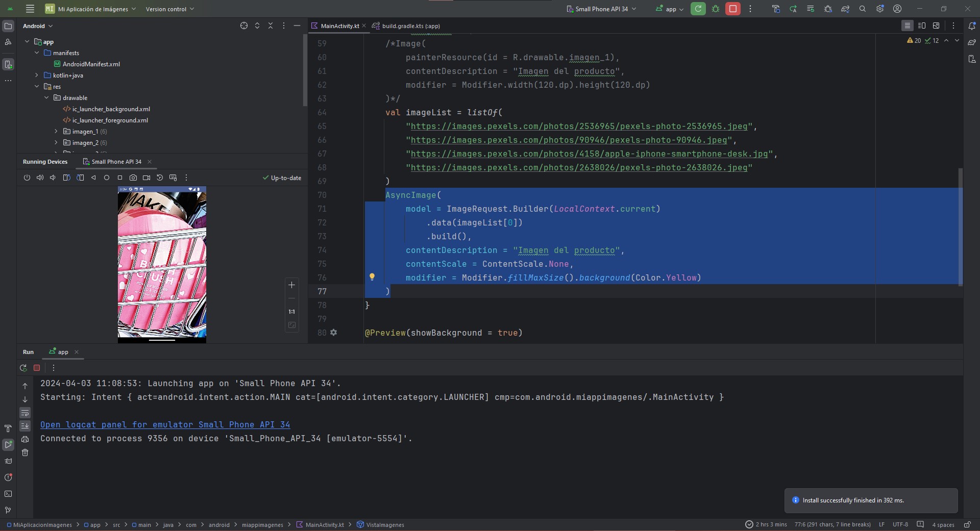The width and height of the screenshot is (980, 531).
Task: Click the Debug app bug icon
Action: (x=716, y=9)
